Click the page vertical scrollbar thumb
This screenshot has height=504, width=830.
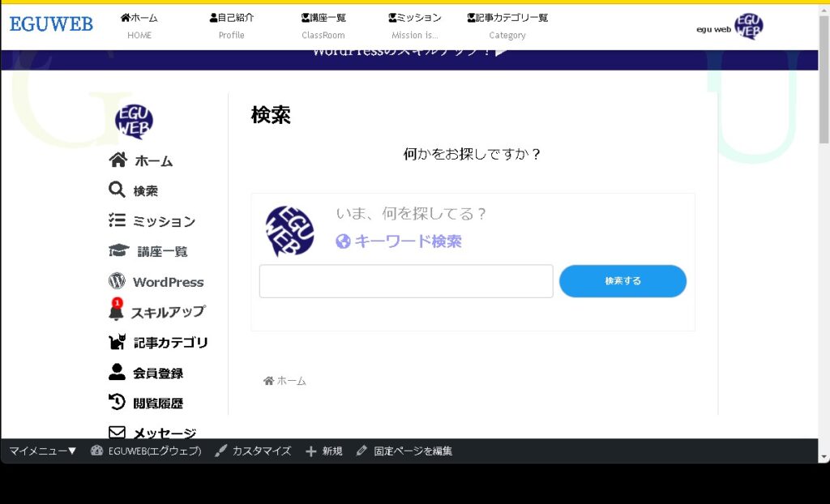(824, 81)
